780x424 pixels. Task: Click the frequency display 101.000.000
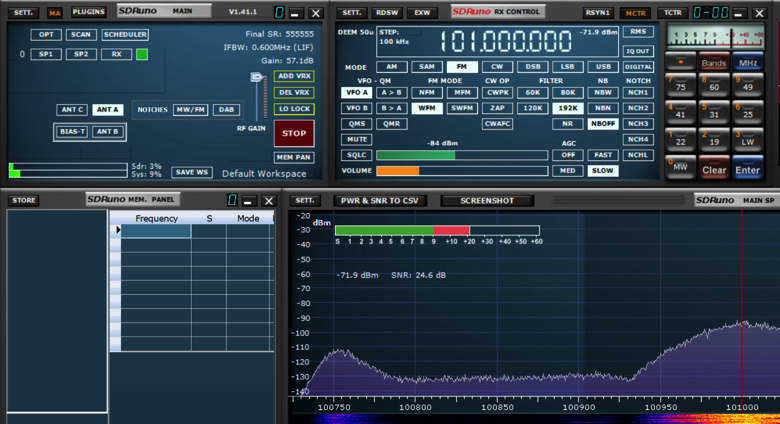click(506, 41)
